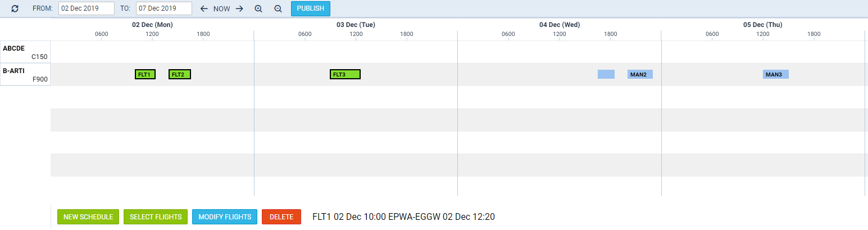Go to next period with right arrow
This screenshot has width=868, height=230.
click(x=239, y=8)
